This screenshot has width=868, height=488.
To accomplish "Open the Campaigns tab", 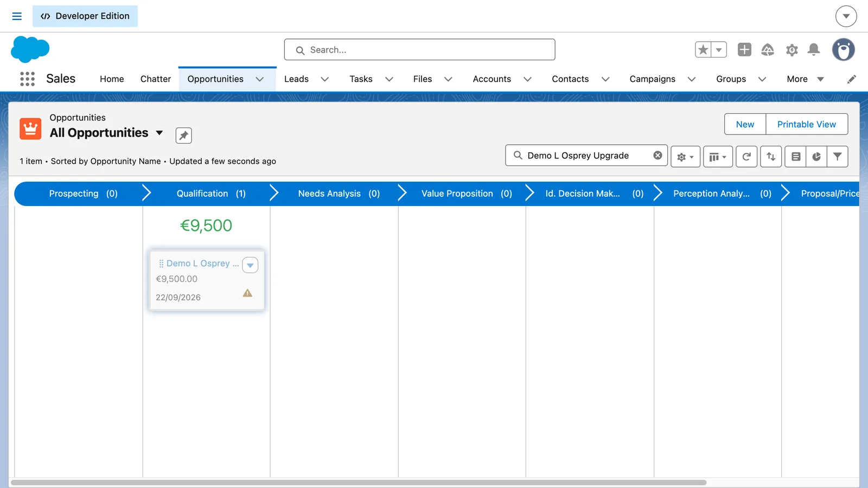I will click(x=652, y=79).
